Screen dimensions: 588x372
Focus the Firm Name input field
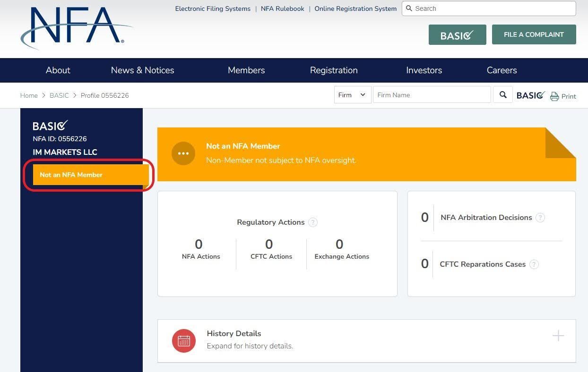(432, 95)
